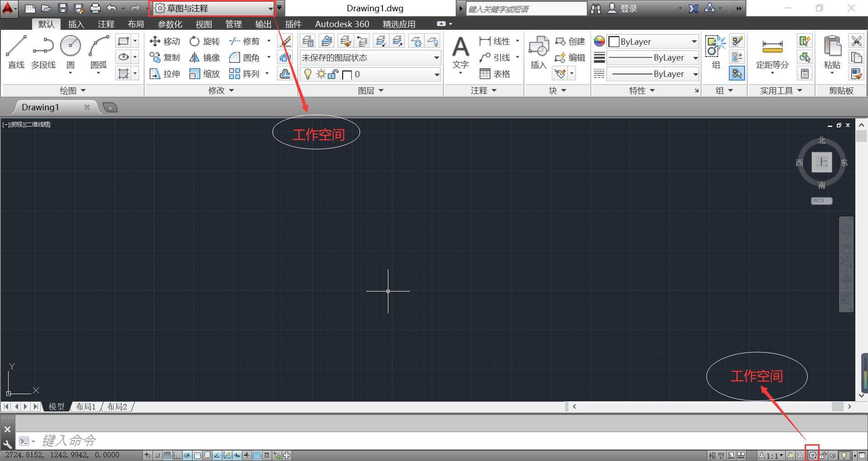The width and height of the screenshot is (868, 461).
Task: Switch to the 注释 ribbon tab
Action: click(x=106, y=24)
